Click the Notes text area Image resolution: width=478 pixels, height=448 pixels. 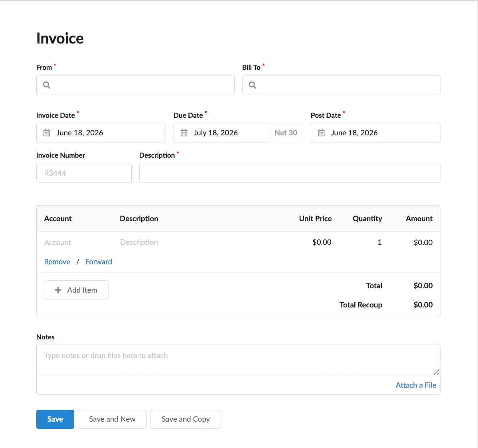click(x=238, y=361)
